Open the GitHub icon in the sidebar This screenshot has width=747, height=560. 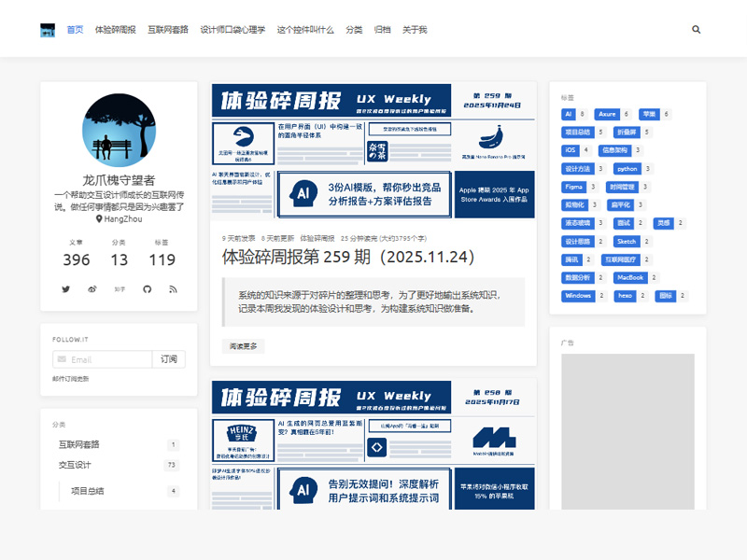point(148,289)
